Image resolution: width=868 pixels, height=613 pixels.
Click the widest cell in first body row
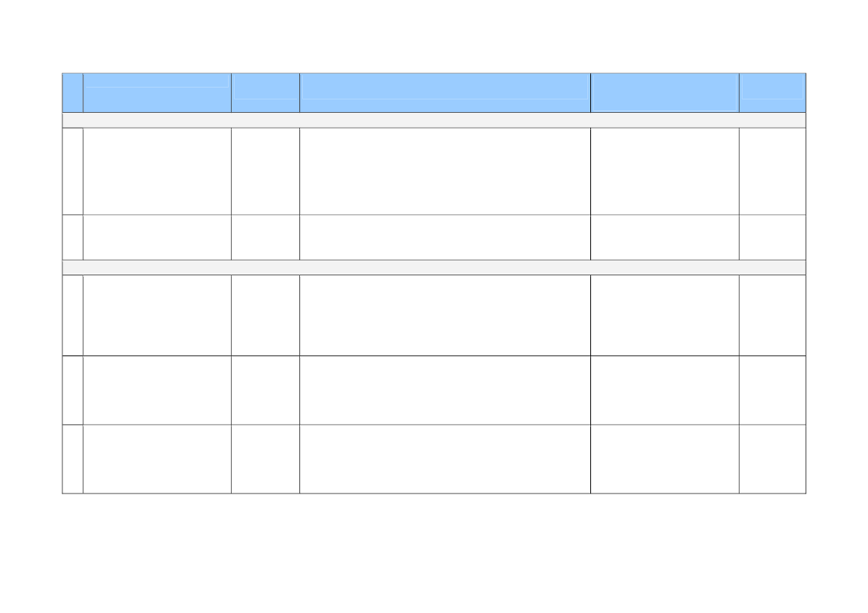click(x=445, y=171)
